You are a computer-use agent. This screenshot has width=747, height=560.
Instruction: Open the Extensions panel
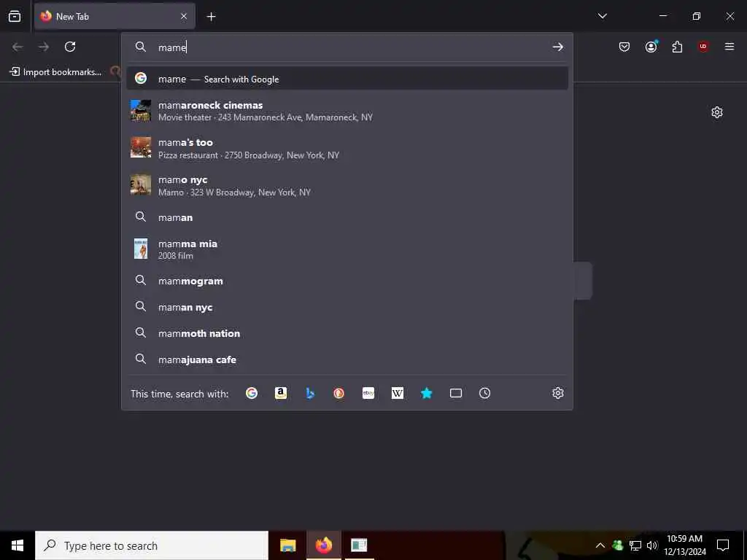point(677,47)
